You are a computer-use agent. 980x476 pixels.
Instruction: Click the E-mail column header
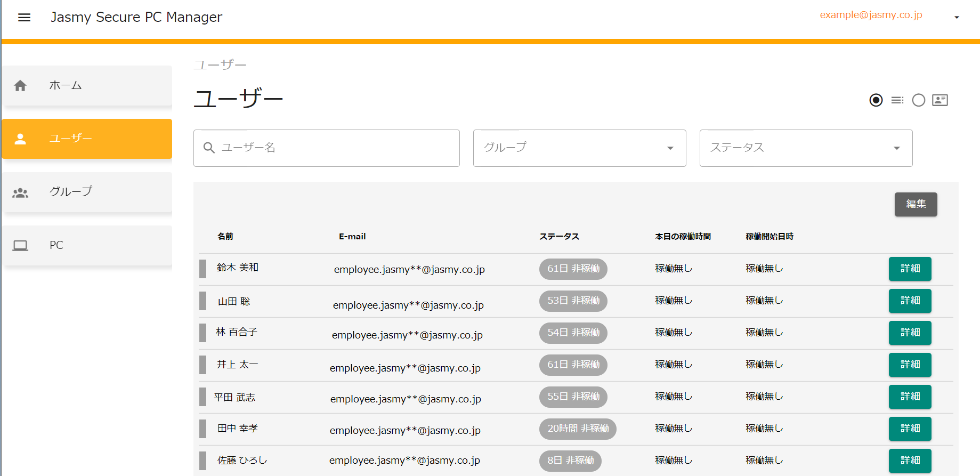click(x=352, y=237)
